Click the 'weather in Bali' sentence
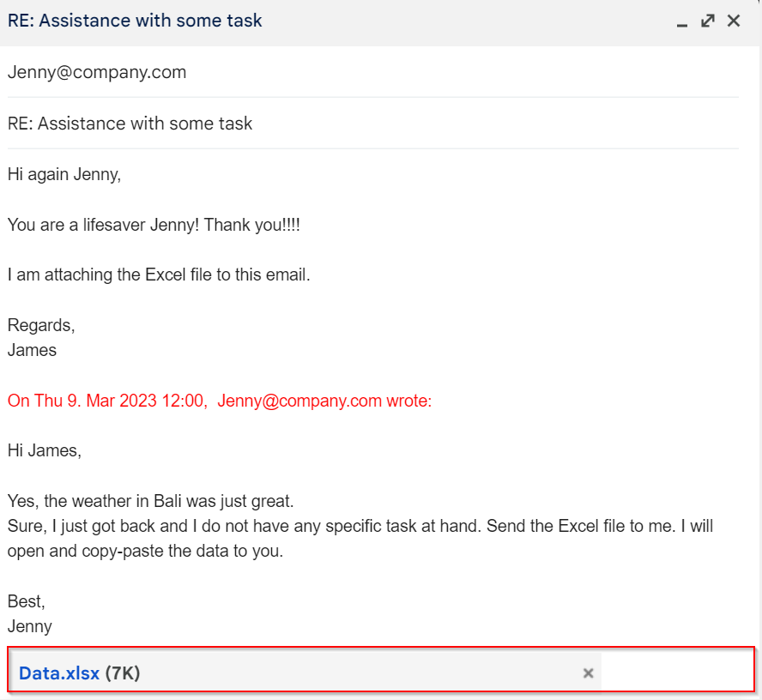This screenshot has height=700, width=762. coord(150,501)
